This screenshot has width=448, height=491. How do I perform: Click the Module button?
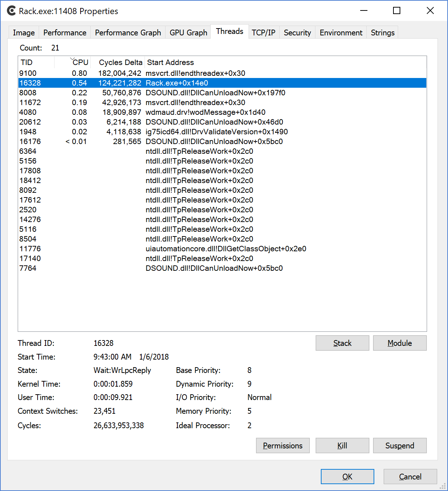[400, 343]
